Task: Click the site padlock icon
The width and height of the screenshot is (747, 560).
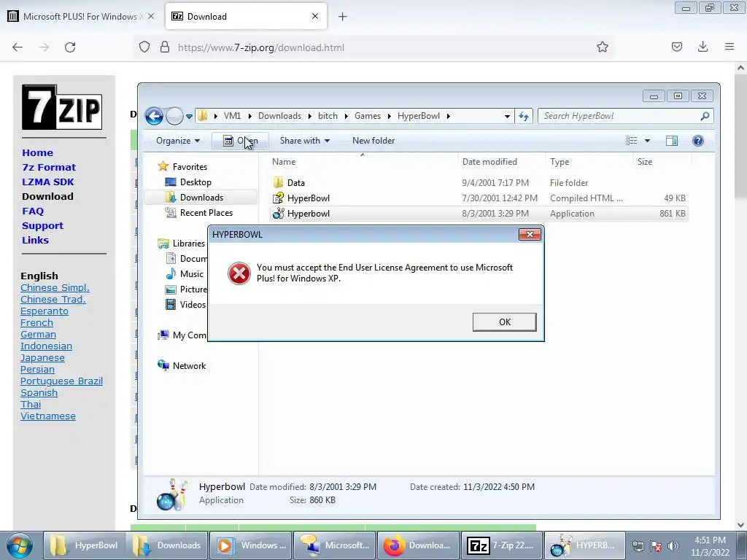Action: click(164, 47)
